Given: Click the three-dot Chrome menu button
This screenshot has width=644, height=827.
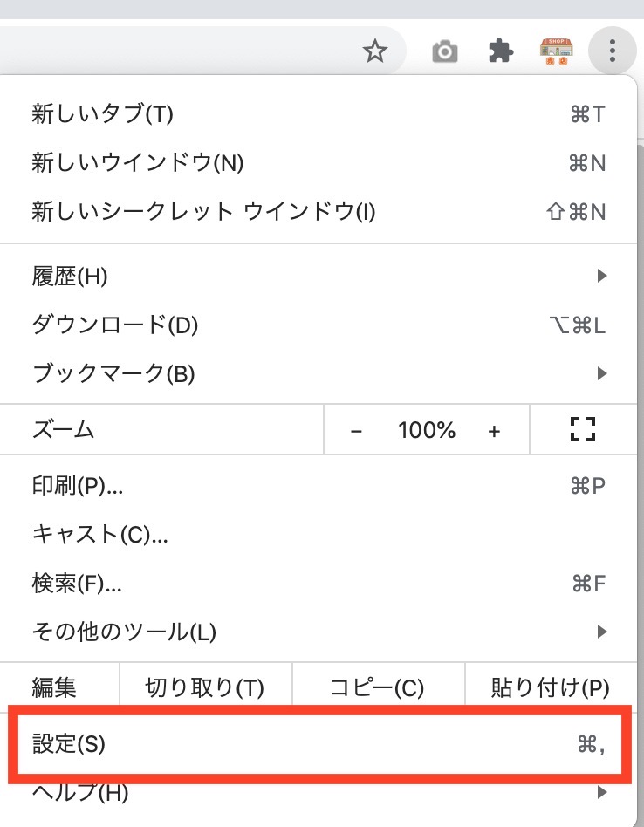Looking at the screenshot, I should [613, 51].
